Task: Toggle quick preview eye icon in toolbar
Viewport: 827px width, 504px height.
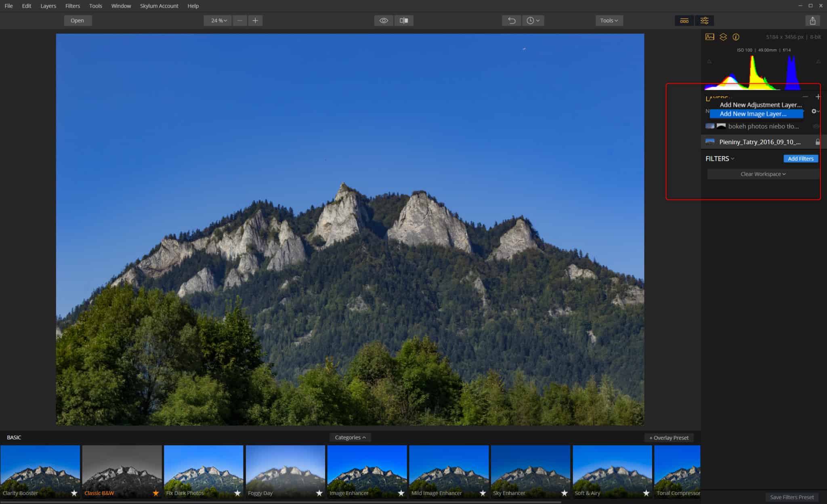Action: click(384, 21)
